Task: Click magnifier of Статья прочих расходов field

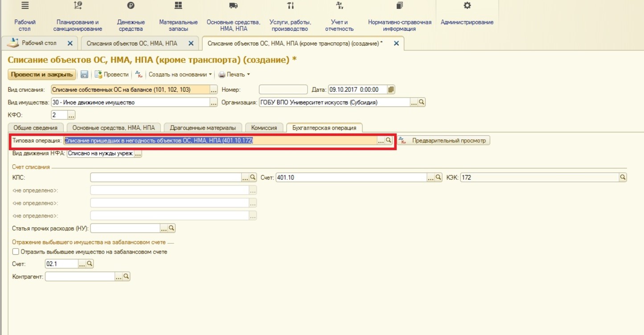Action: 172,228
